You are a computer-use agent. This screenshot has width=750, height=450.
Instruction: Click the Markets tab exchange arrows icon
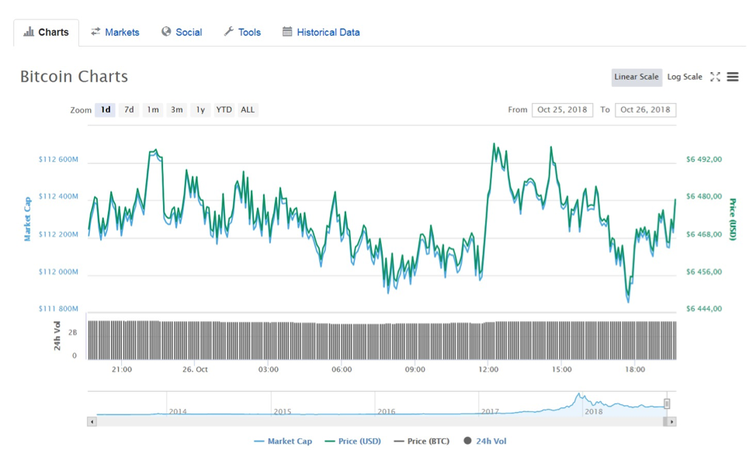(95, 32)
